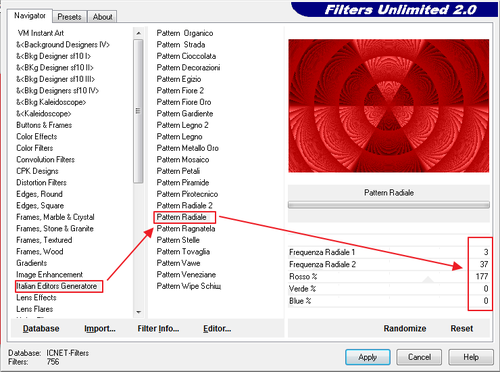
Task: Choose Pattern Radiale 2 filter
Action: click(x=185, y=206)
